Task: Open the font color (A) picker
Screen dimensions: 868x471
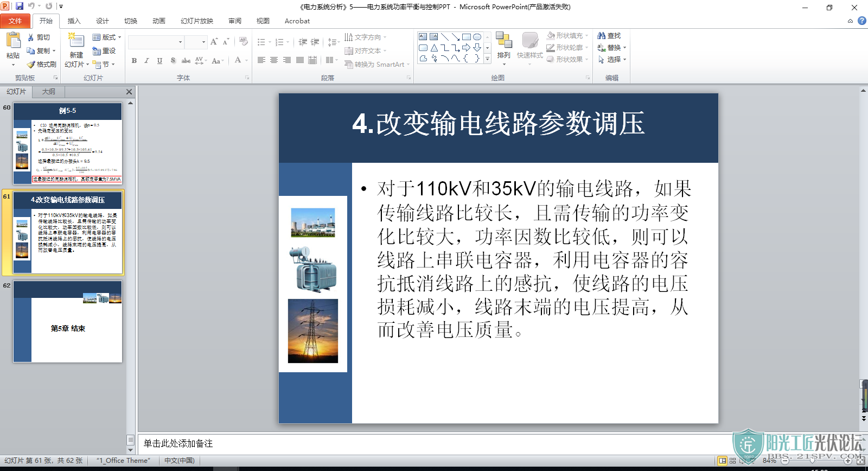Action: (238, 60)
